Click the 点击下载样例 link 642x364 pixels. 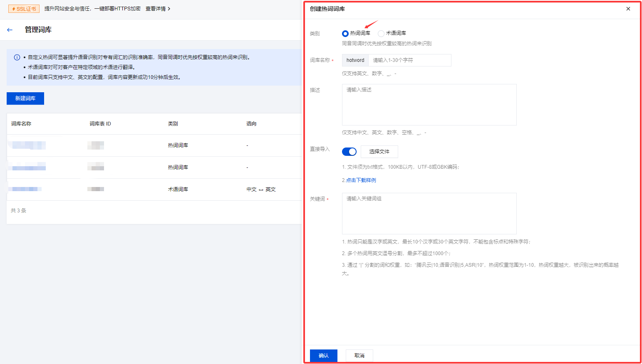[361, 180]
